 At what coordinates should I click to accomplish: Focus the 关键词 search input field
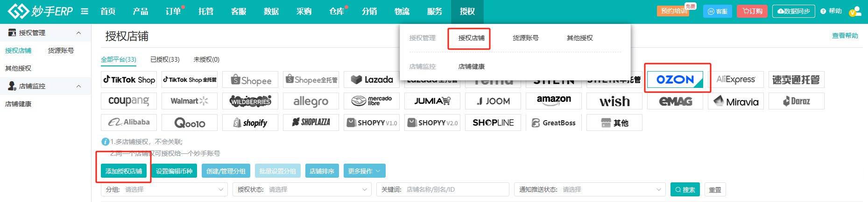point(455,189)
